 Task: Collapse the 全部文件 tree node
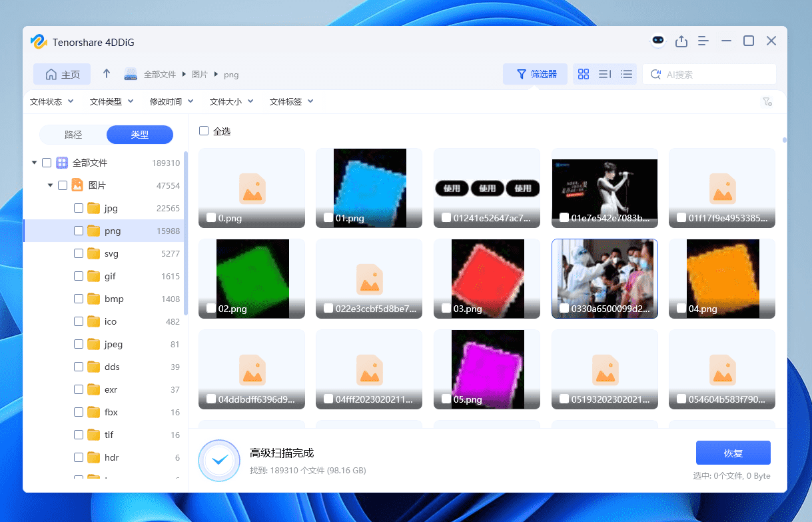click(34, 162)
